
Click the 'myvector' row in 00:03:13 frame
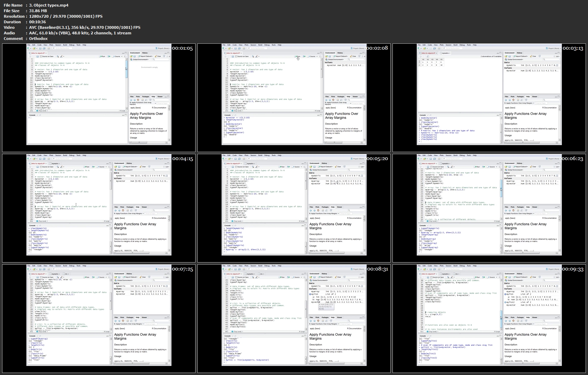[x=532, y=70]
